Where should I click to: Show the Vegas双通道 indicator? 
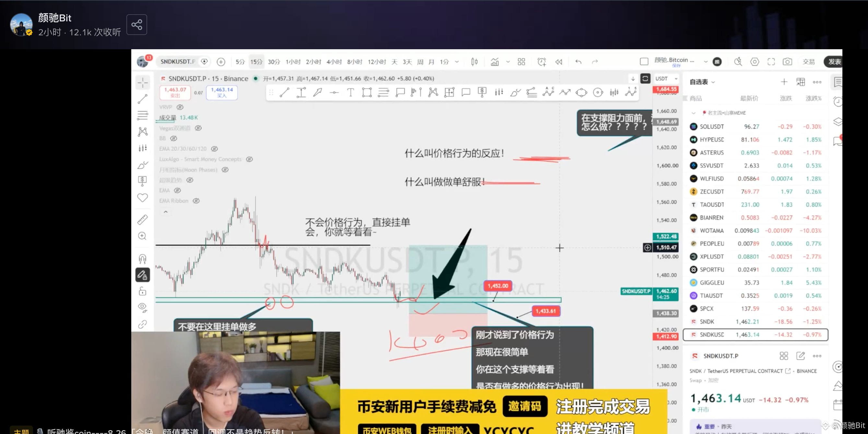coord(198,128)
